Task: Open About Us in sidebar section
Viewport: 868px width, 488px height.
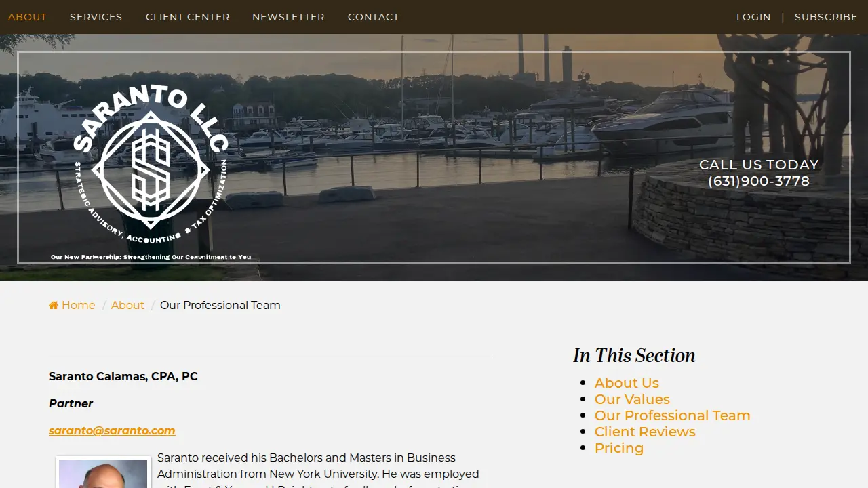Action: click(x=627, y=383)
